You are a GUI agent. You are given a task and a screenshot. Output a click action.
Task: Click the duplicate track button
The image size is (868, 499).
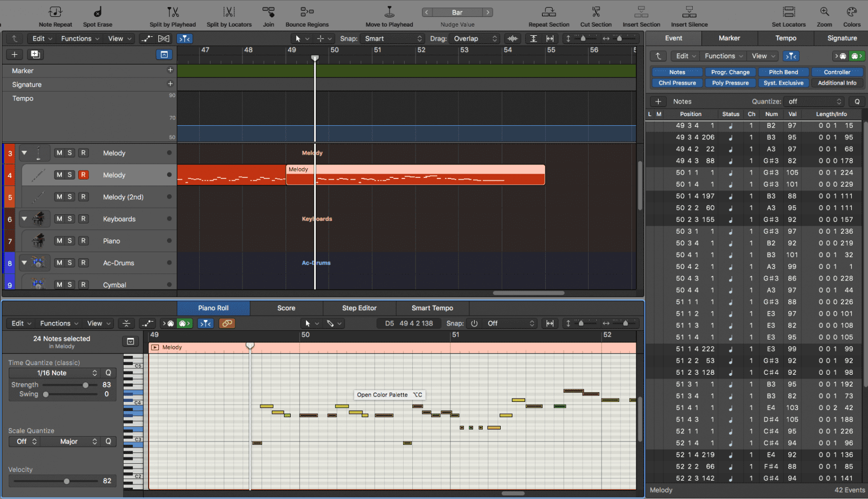(35, 54)
